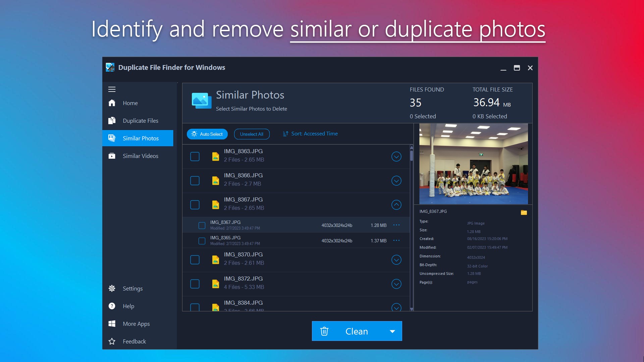Image resolution: width=644 pixels, height=362 pixels.
Task: Switch to Similar Videos section
Action: click(138, 156)
